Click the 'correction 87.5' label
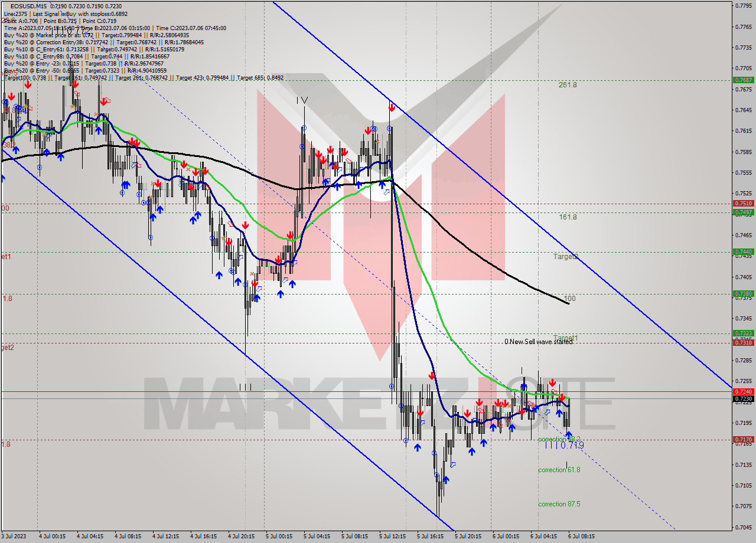 [559, 504]
